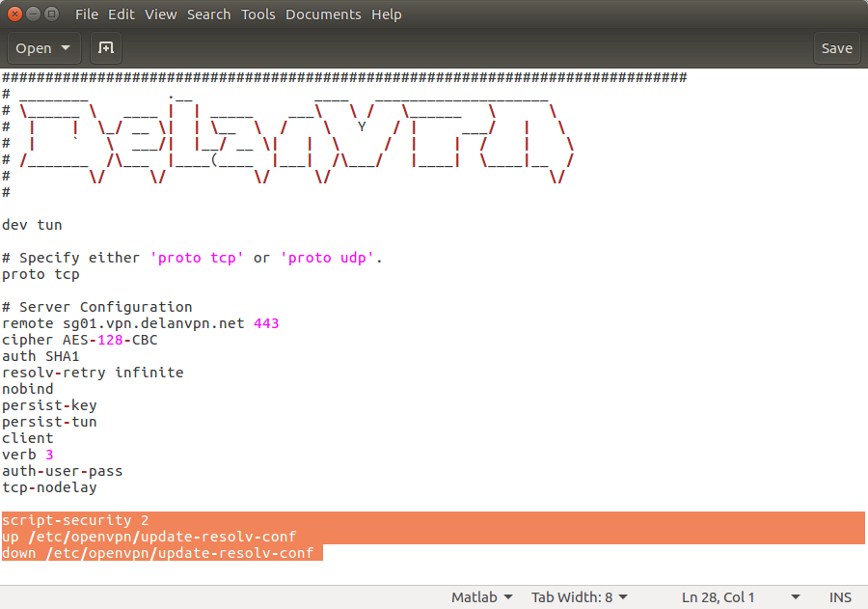
Task: Expand the Open recent files arrow
Action: pyautogui.click(x=66, y=48)
